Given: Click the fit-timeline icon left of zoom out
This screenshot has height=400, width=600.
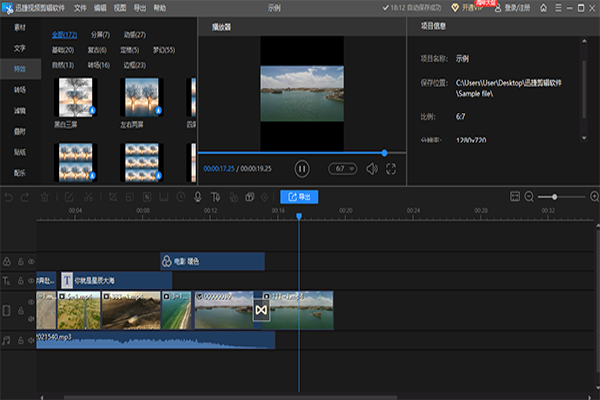Looking at the screenshot, I should tap(514, 197).
